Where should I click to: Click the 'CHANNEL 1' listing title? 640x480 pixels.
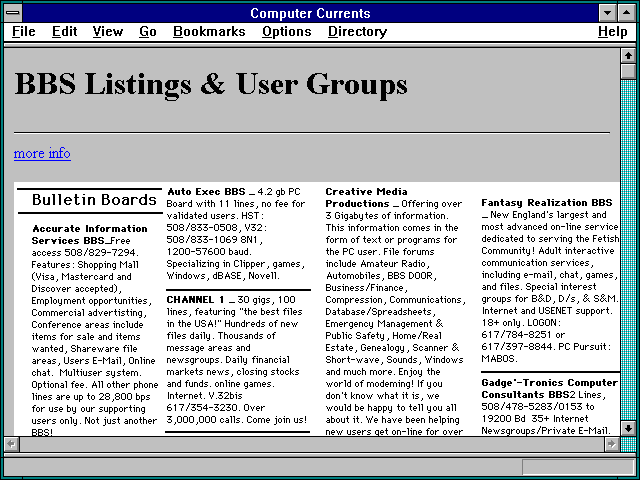[x=196, y=300]
